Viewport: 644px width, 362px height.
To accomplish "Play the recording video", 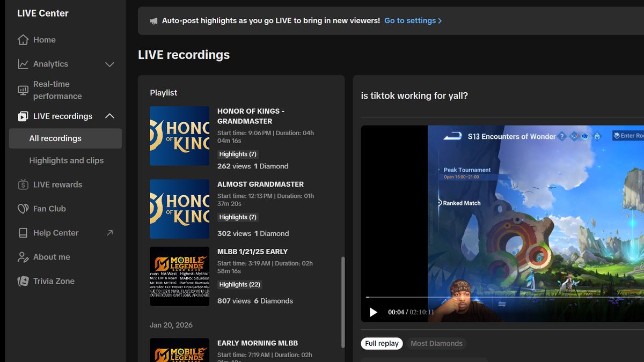I will [x=374, y=312].
